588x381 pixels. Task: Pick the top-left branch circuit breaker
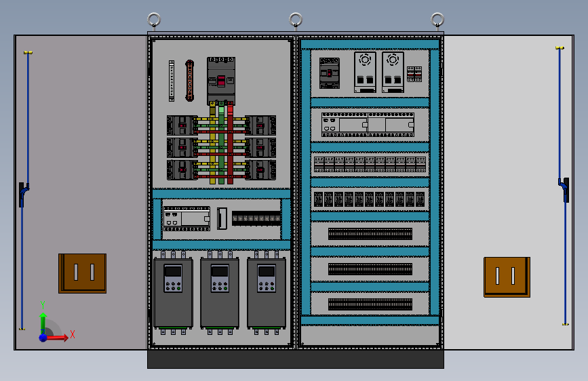[x=182, y=125]
